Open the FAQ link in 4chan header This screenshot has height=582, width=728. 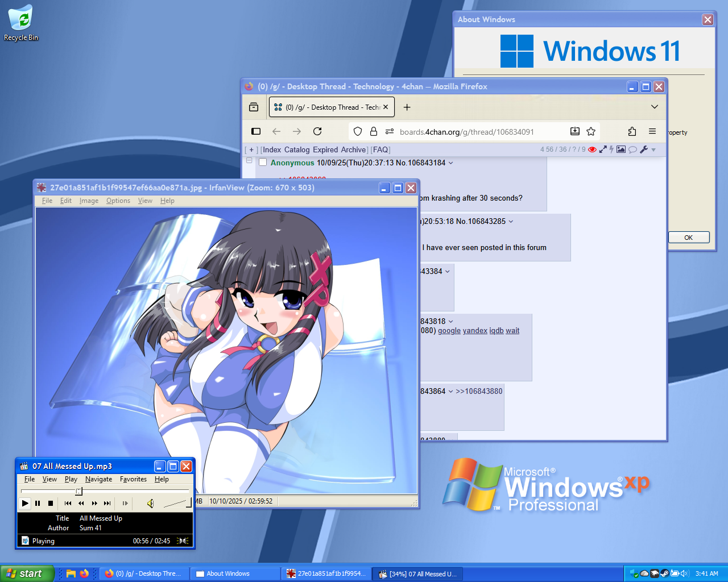(x=380, y=150)
